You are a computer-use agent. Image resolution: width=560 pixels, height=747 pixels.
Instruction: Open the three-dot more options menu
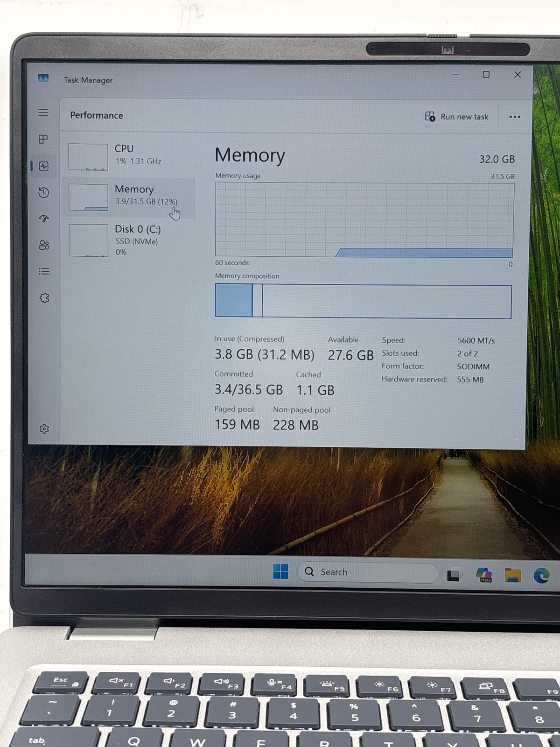(x=515, y=117)
